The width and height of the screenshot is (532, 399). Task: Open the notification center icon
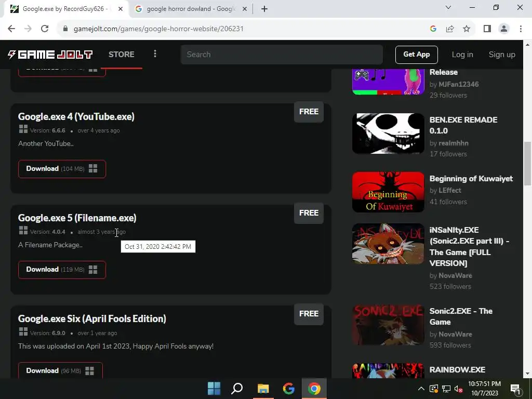[x=516, y=389]
